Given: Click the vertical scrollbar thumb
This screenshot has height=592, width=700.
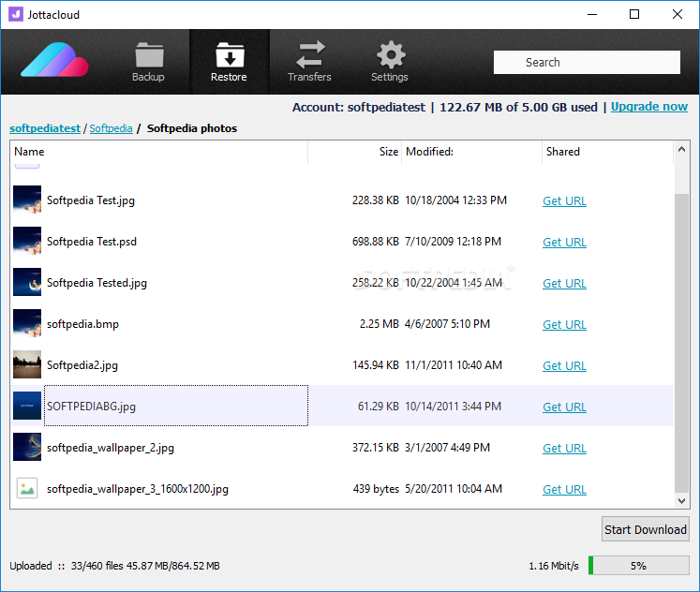Looking at the screenshot, I should point(681,344).
